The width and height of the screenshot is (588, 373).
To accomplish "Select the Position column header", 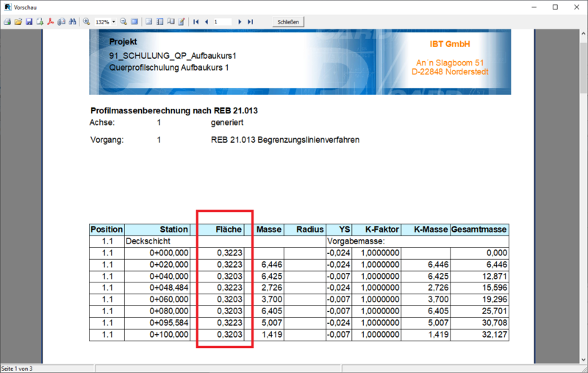I will [107, 230].
